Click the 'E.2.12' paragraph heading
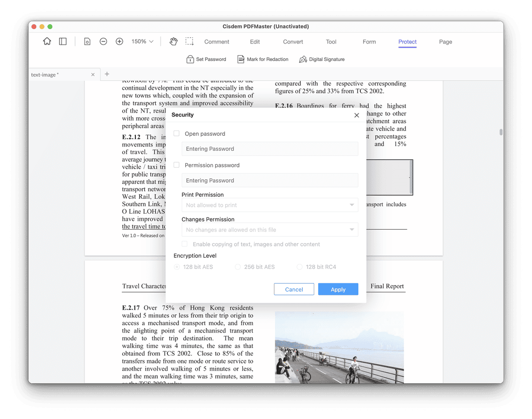Image resolution: width=532 pixels, height=419 pixels. tap(131, 137)
